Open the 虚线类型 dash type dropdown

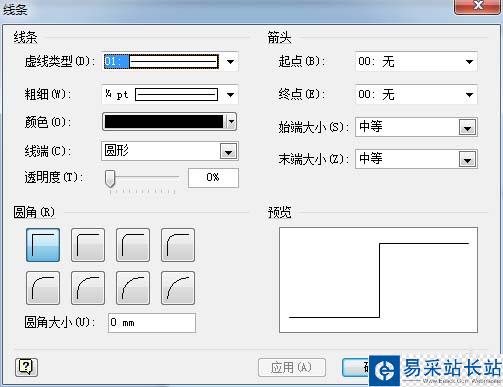[170, 62]
